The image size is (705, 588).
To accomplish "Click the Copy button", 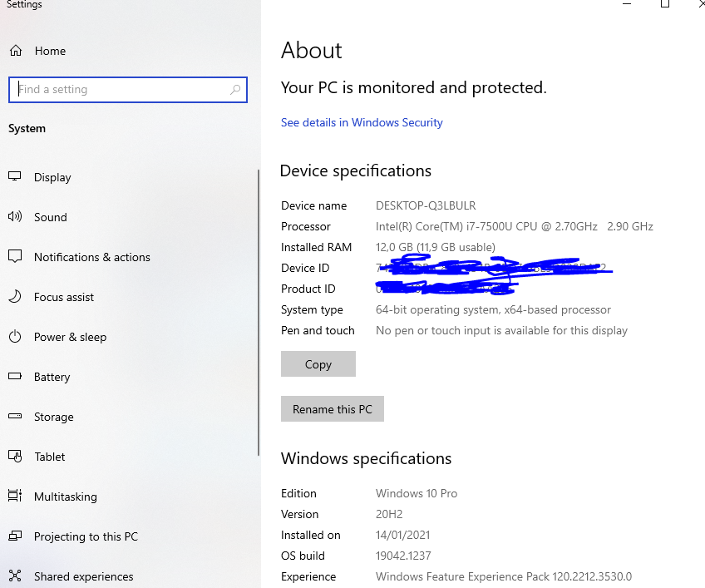I will [318, 364].
